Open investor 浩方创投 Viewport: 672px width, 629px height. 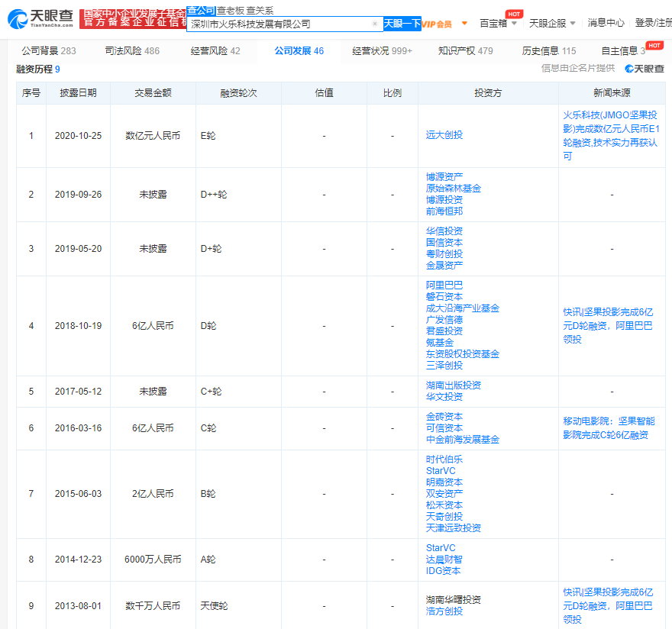point(444,611)
